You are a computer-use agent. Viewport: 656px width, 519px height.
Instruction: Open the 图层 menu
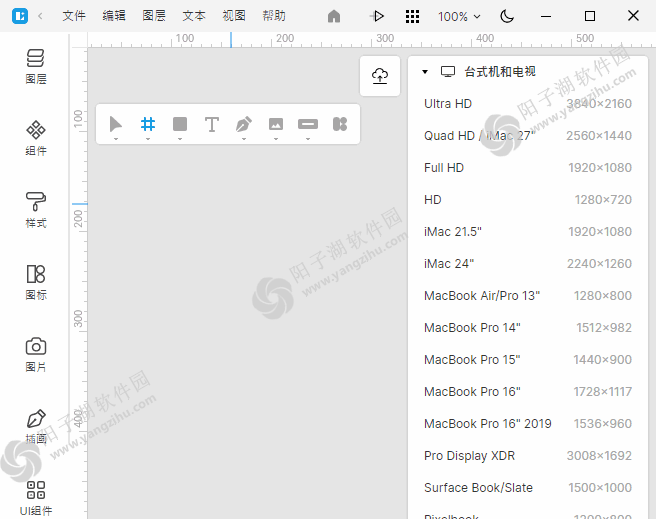154,16
